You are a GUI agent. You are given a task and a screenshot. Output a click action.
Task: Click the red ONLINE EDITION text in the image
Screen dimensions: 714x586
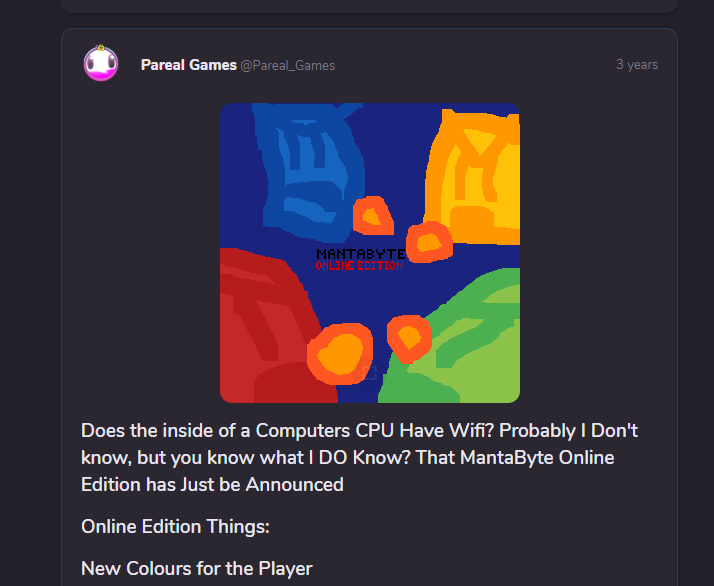click(359, 265)
